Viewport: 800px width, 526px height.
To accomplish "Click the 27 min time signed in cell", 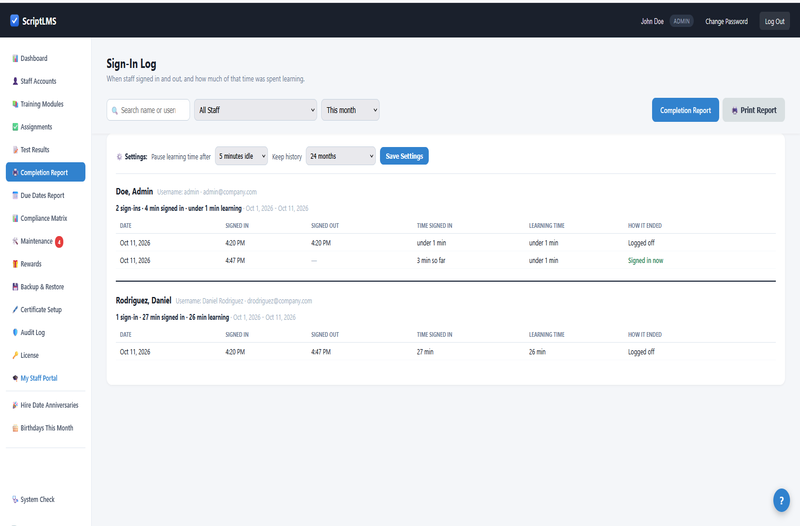I will [x=425, y=352].
